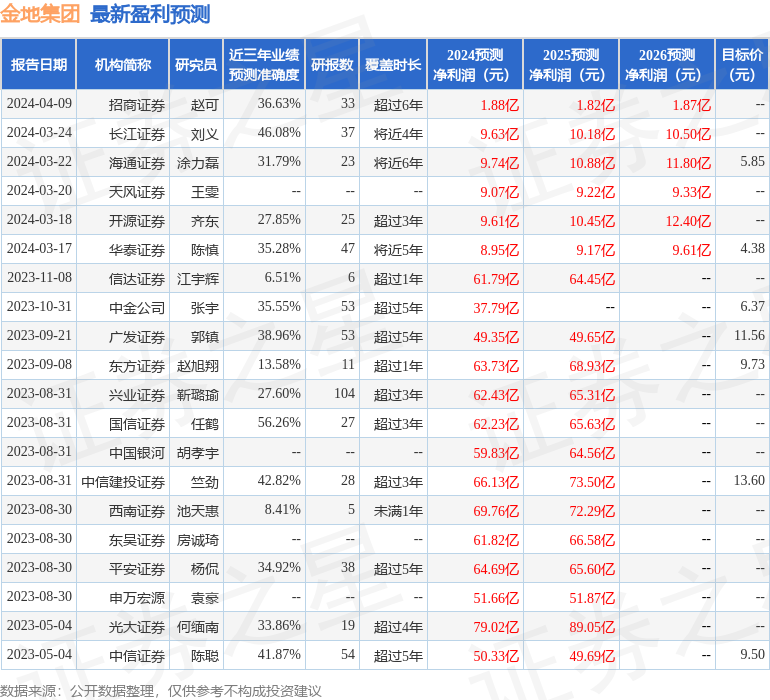770x700 pixels.
Task: Click the 近三年业绩预测准确度 column header
Action: pyautogui.click(x=264, y=64)
